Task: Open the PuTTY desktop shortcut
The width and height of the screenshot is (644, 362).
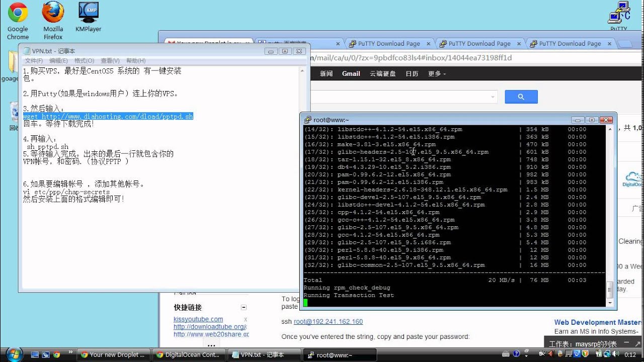Action: (x=619, y=17)
